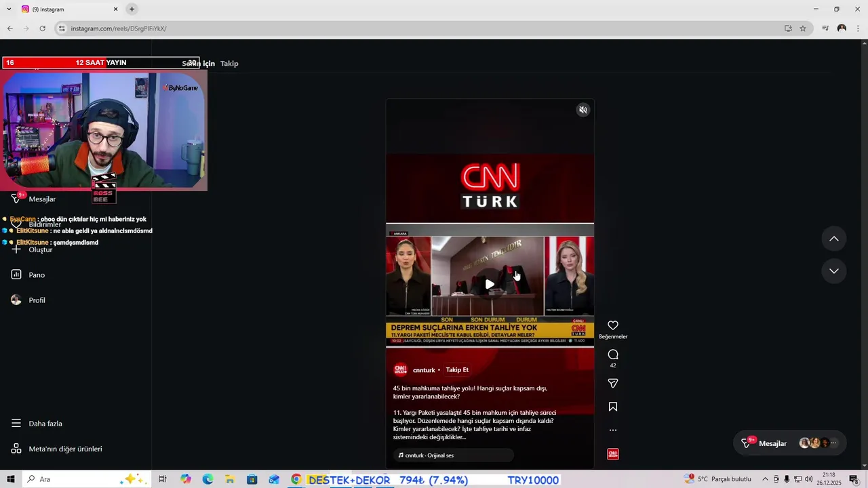The height and width of the screenshot is (488, 868).
Task: Show hidden system tray icons
Action: (766, 479)
